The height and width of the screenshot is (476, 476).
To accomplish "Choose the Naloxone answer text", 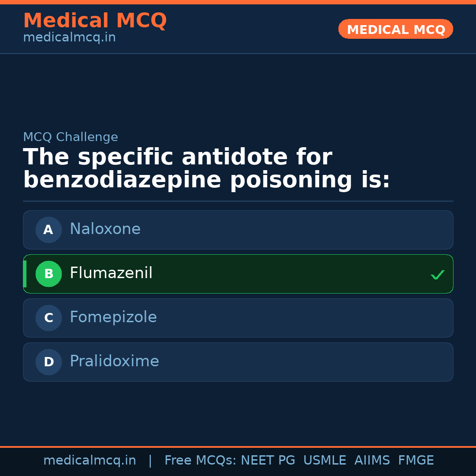I will point(105,229).
